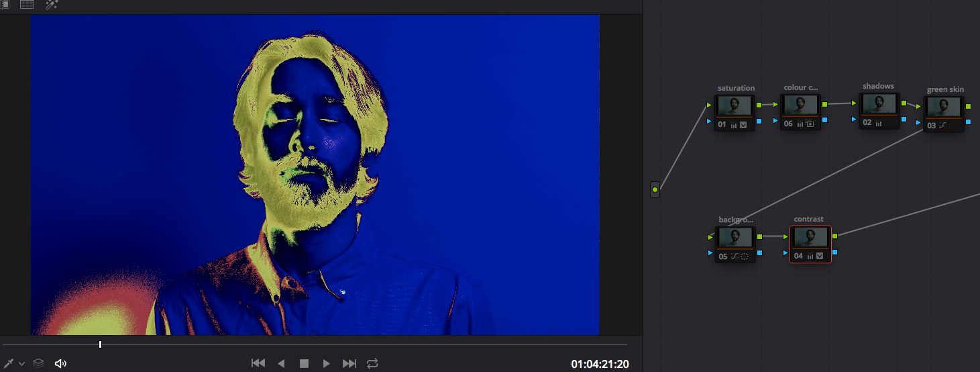Toggle loop playback
The width and height of the screenshot is (980, 372).
coord(372,363)
